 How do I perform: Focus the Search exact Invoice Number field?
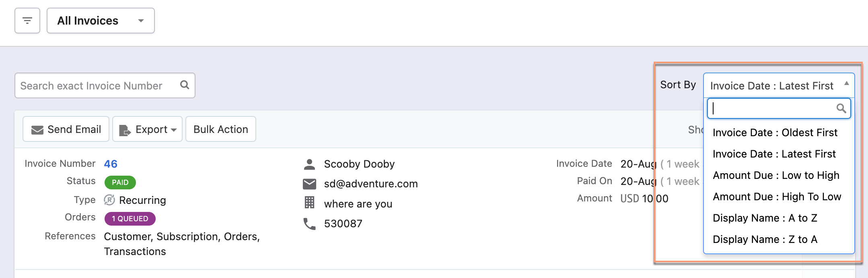click(97, 85)
